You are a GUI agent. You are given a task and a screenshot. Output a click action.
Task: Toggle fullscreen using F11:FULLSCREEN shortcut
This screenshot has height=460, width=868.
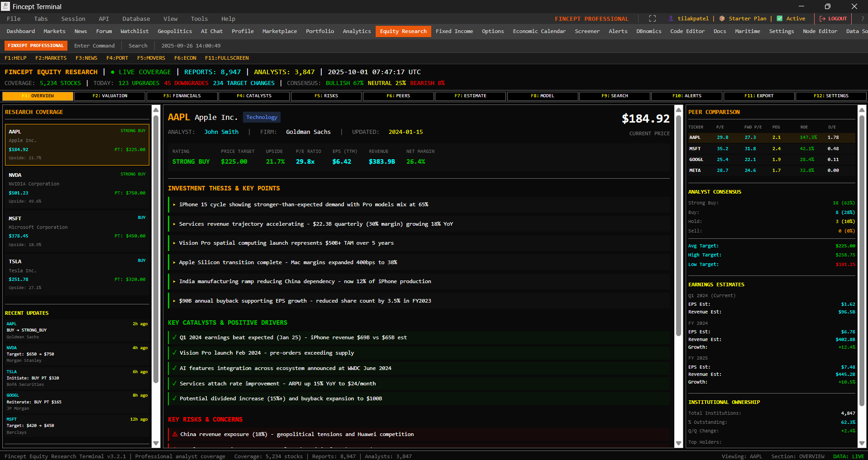click(x=226, y=58)
